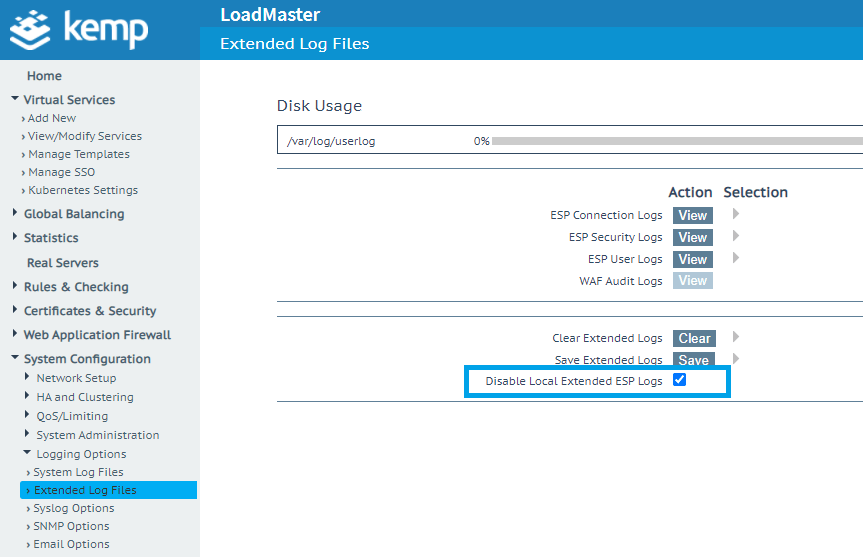863x557 pixels.
Task: Open the Home menu item
Action: click(44, 76)
